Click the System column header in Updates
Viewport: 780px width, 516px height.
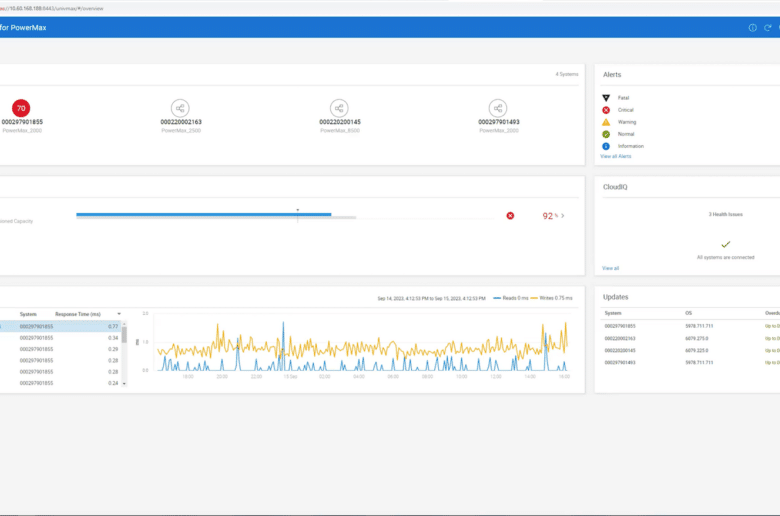(x=613, y=313)
